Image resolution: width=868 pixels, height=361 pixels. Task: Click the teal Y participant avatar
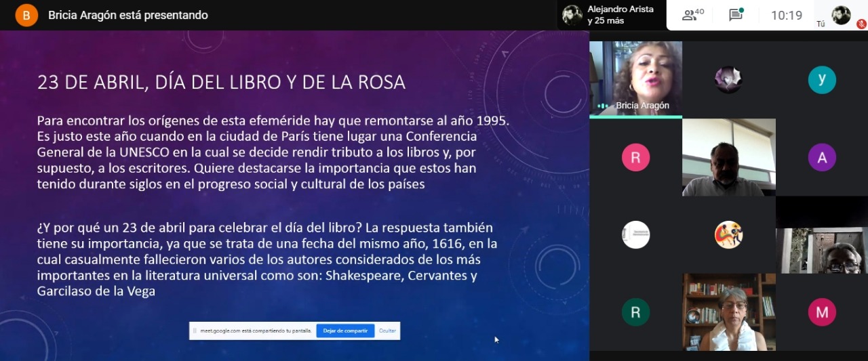[x=822, y=80]
